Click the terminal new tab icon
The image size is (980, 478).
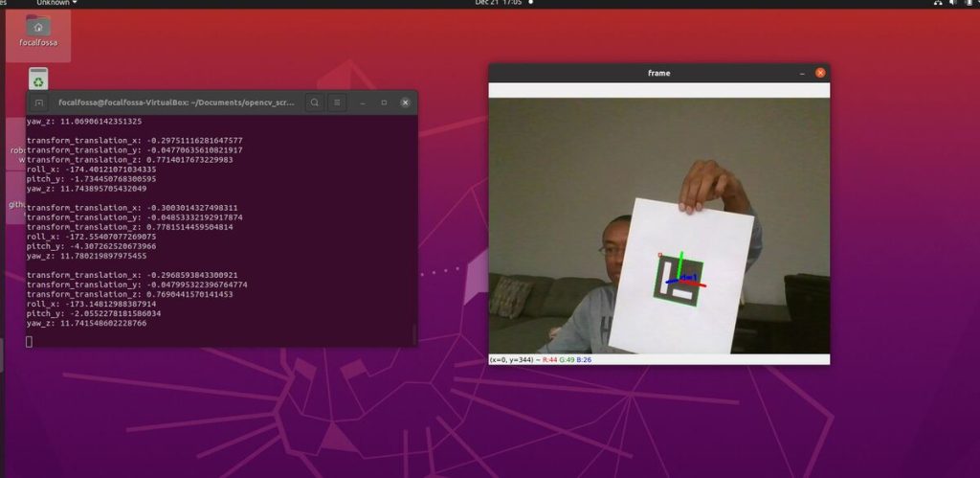[39, 102]
